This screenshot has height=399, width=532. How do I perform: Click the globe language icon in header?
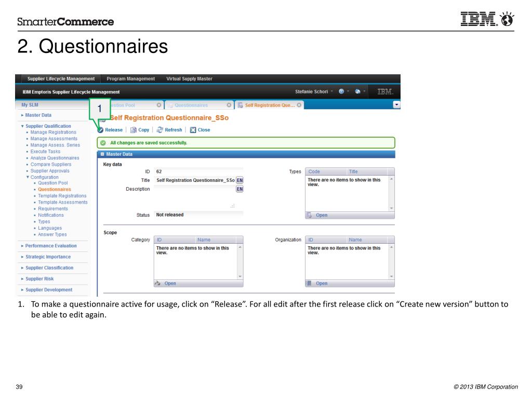(357, 91)
